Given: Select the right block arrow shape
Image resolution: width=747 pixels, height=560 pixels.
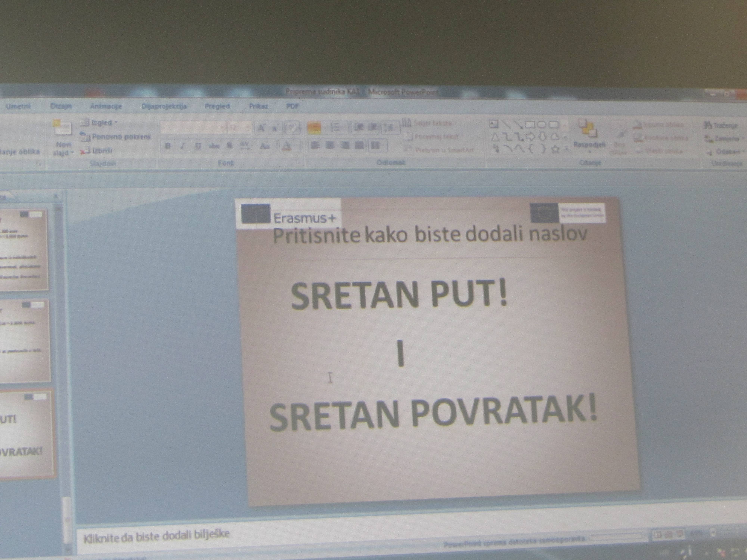Looking at the screenshot, I should (x=530, y=137).
